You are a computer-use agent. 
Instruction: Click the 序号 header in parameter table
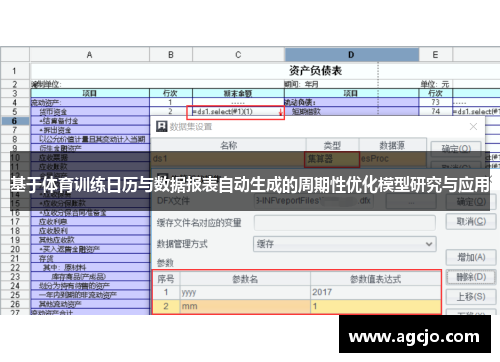166,279
